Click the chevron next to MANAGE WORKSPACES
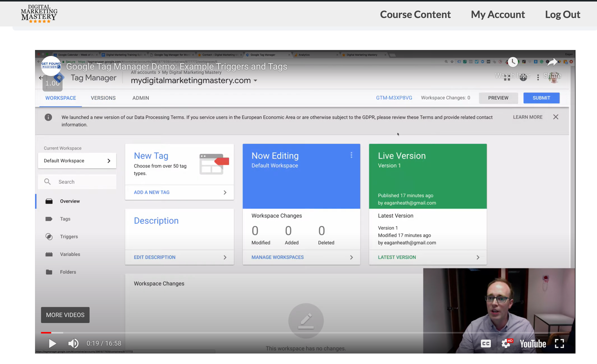Image resolution: width=597 pixels, height=364 pixels. tap(351, 257)
